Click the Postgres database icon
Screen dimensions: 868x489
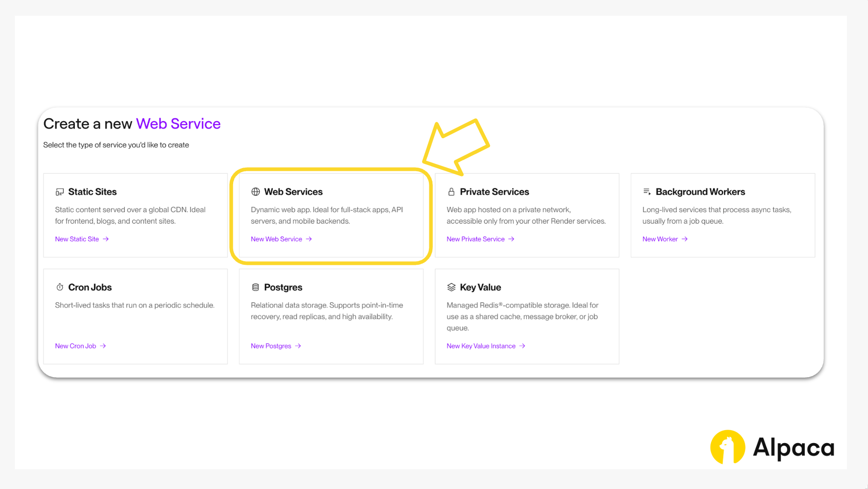pos(255,287)
